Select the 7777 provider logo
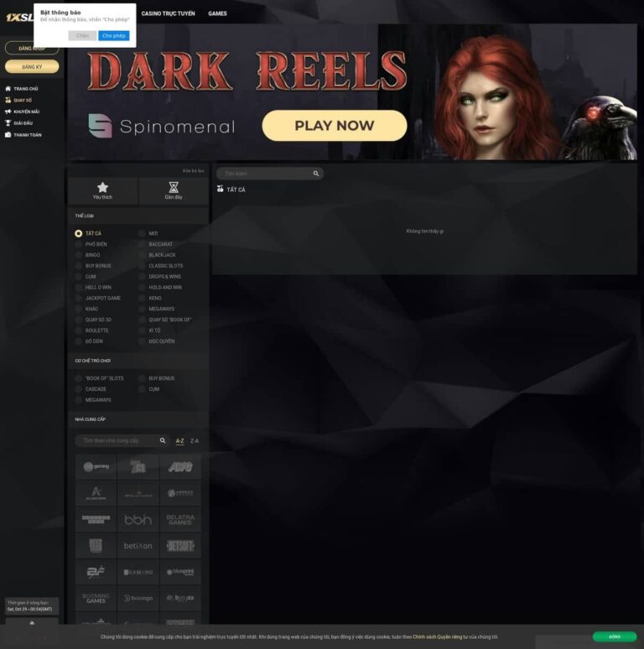Viewport: 644px width, 649px height. (x=138, y=466)
